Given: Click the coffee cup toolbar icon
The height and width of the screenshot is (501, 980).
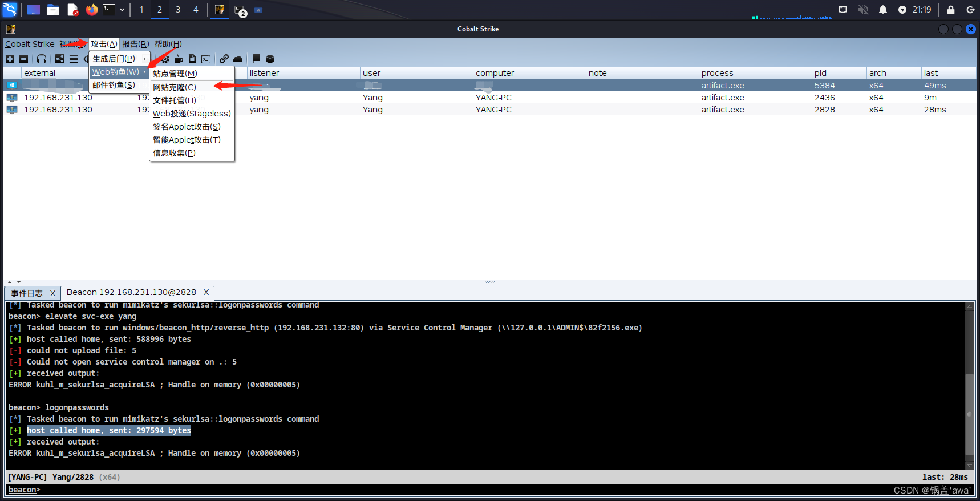Looking at the screenshot, I should 179,59.
